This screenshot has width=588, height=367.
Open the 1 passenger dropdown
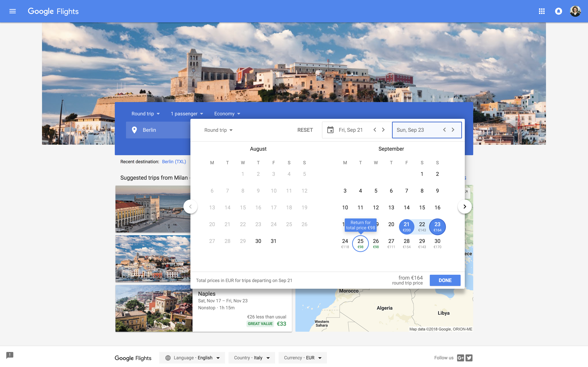pyautogui.click(x=187, y=113)
